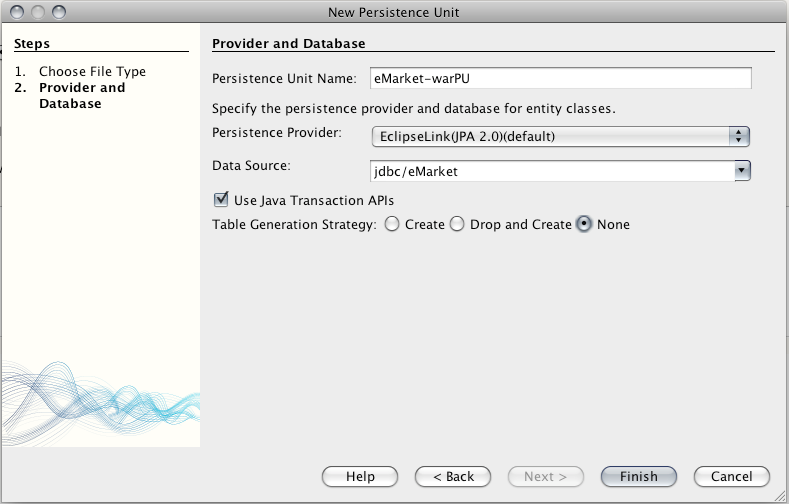Click the disabled Next button
This screenshot has height=504, width=789.
(545, 476)
